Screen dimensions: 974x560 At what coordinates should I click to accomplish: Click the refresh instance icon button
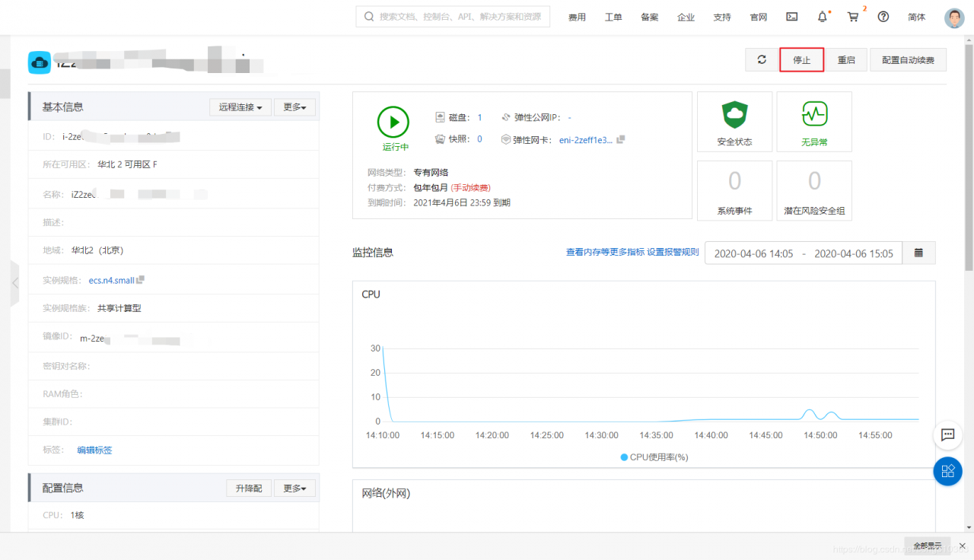tap(762, 59)
